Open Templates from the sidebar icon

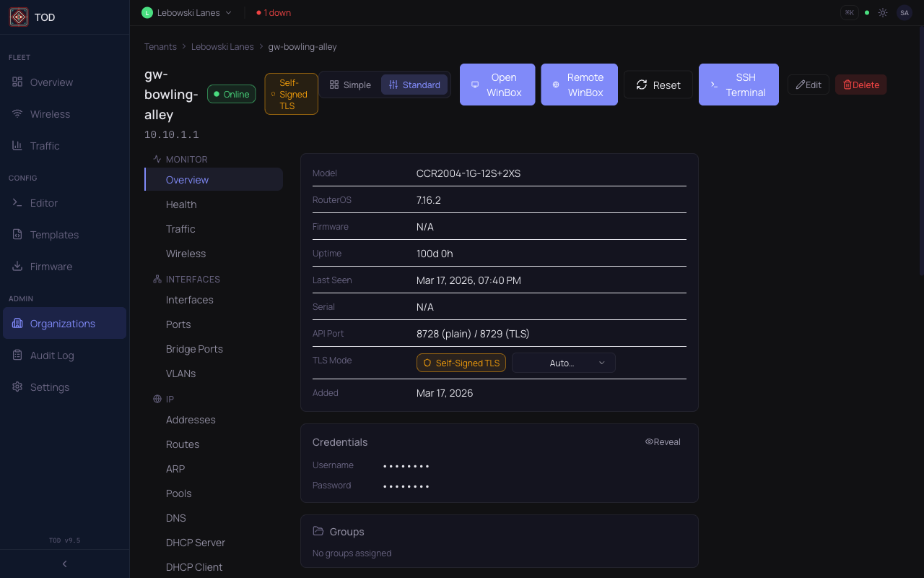[x=17, y=234]
